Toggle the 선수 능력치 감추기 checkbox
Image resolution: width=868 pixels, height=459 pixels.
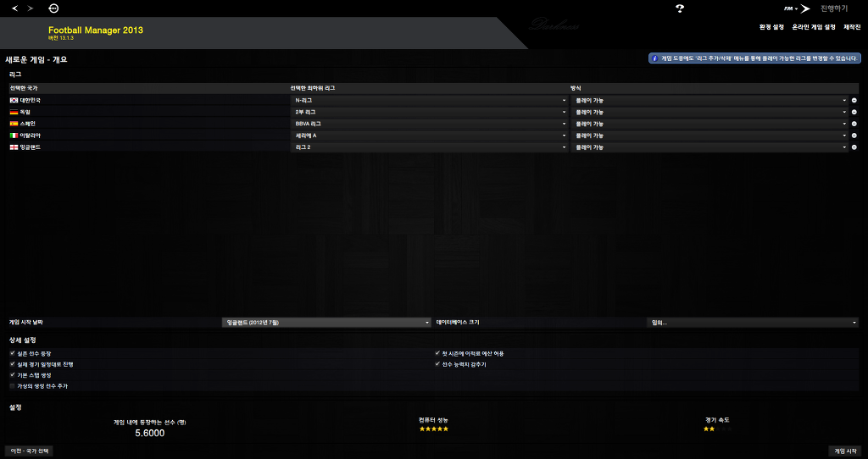(x=437, y=364)
